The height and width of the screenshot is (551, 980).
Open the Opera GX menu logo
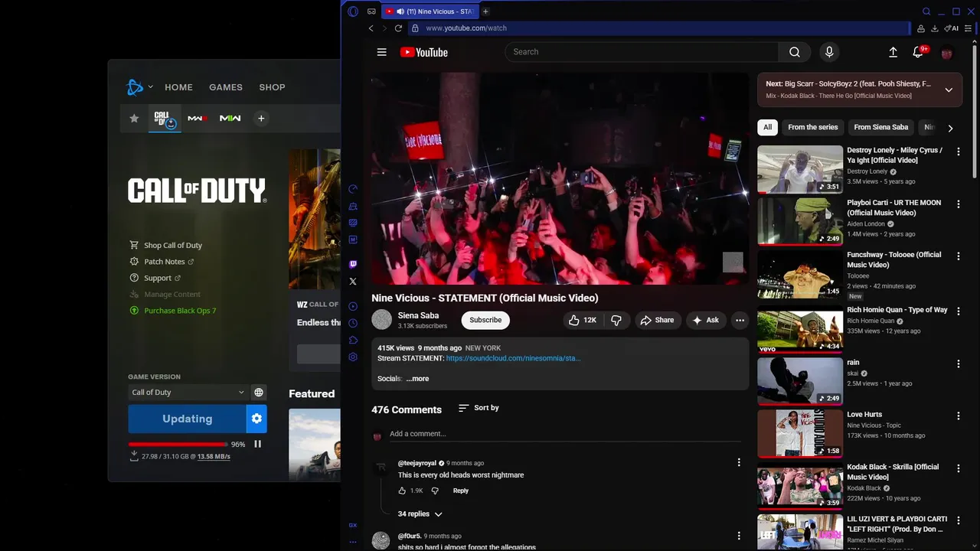[x=353, y=11]
